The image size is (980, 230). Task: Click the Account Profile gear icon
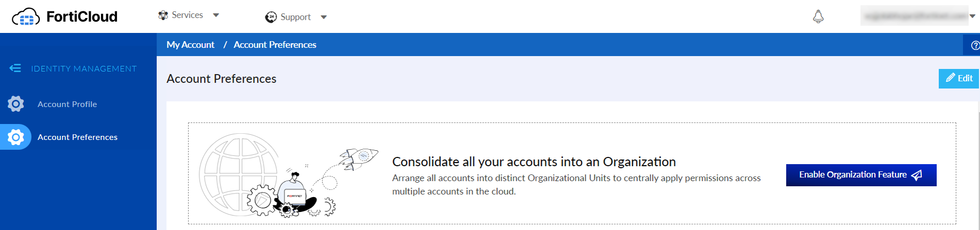[x=16, y=104]
